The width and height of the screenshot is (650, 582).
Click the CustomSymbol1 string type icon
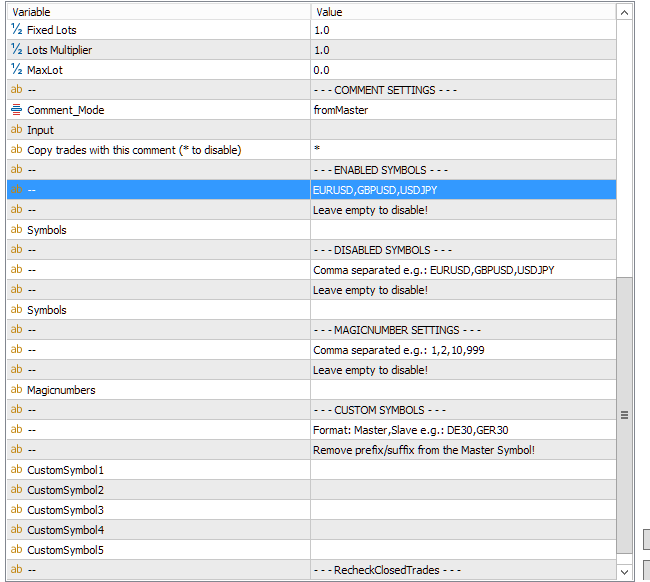pyautogui.click(x=16, y=470)
